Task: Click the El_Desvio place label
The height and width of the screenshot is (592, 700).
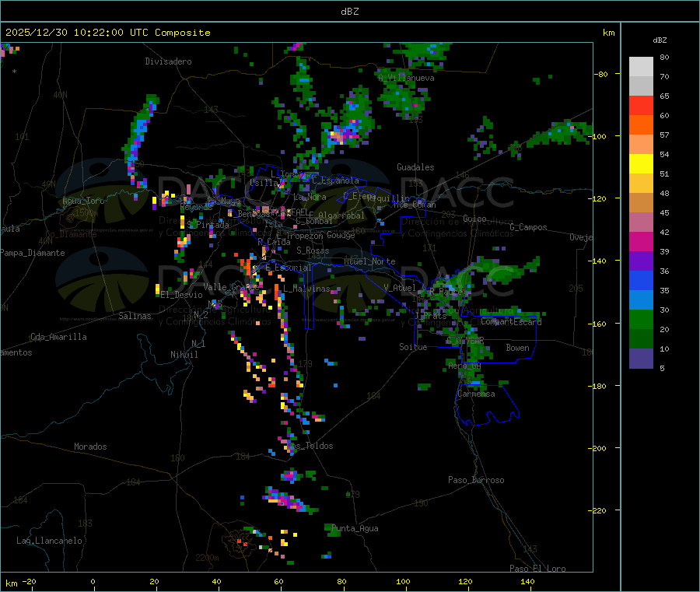Action: coord(182,295)
